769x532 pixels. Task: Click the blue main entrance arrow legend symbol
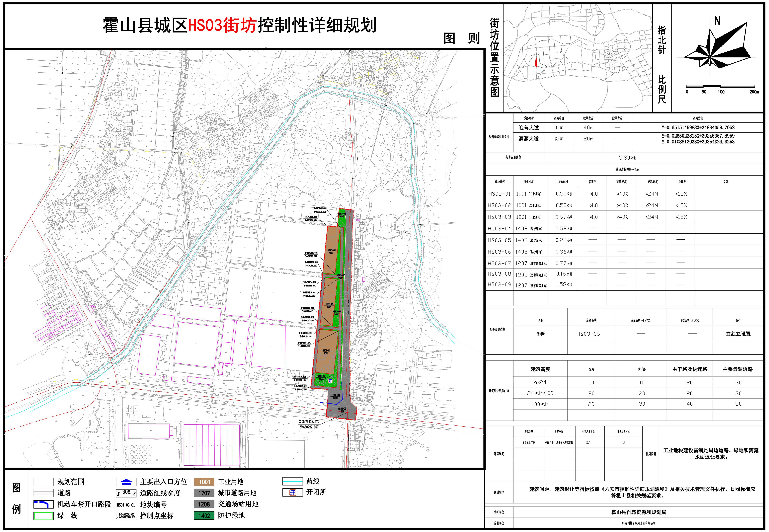pyautogui.click(x=126, y=482)
